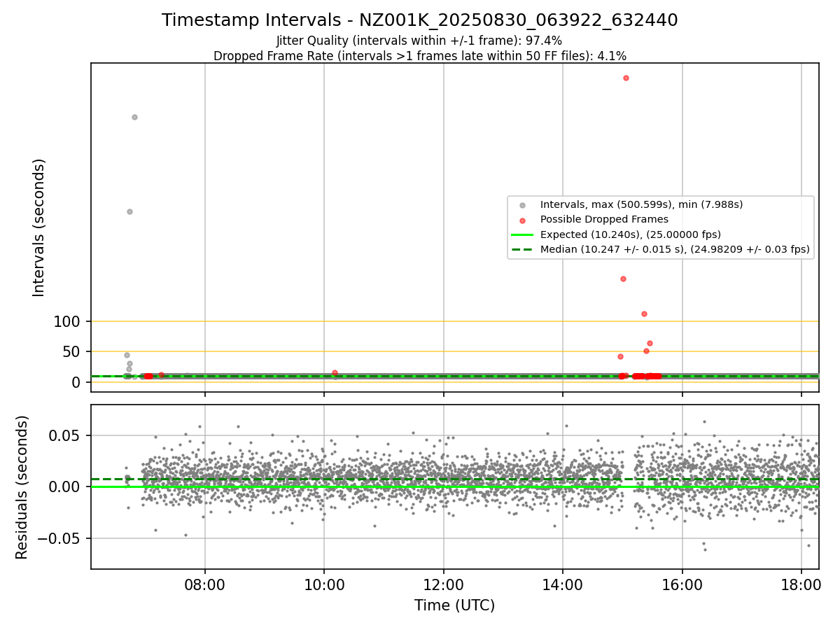Click the red dot marker in the legend
Image resolution: width=840 pixels, height=630 pixels.
point(522,220)
